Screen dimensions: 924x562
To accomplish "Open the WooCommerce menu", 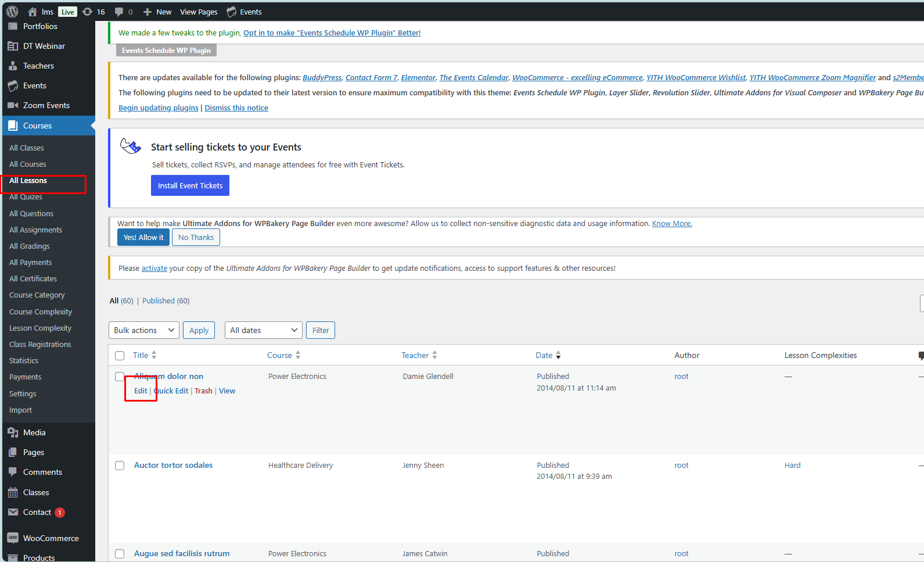I will click(51, 538).
